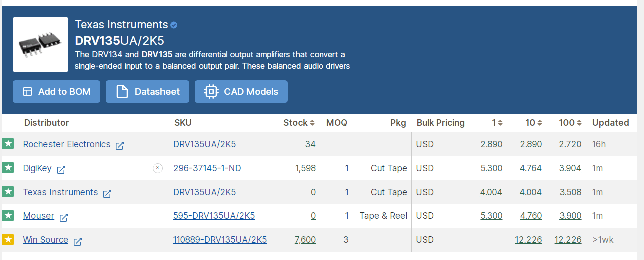Click Rochester Electronics stock value 34
This screenshot has height=260, width=644.
(310, 144)
